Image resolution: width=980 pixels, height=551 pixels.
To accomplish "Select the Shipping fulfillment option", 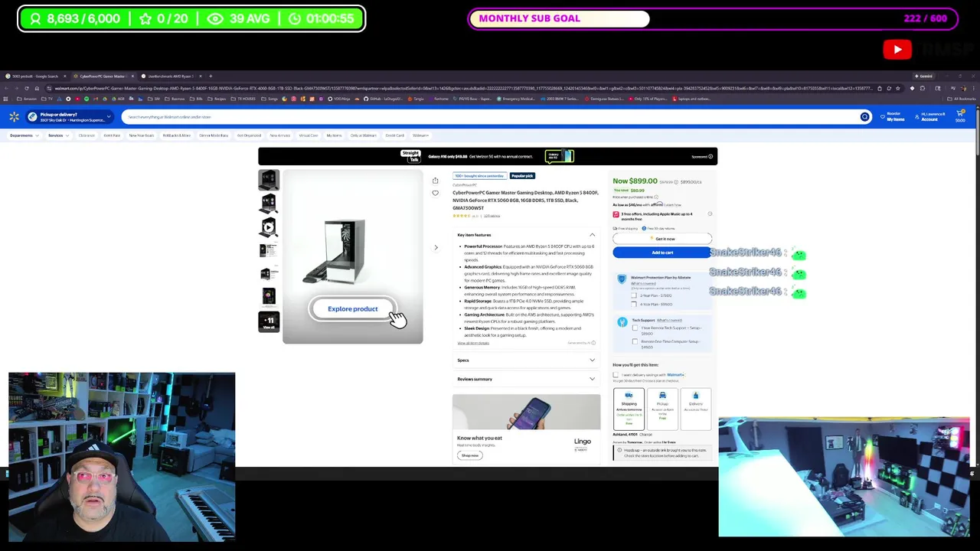I will (x=629, y=409).
